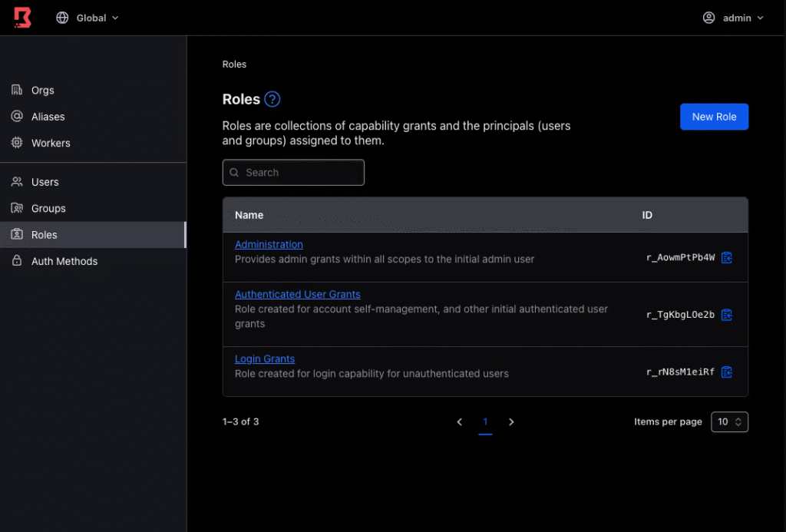Viewport: 786px width, 532px height.
Task: Click the Workers chip icon in sidebar
Action: (17, 144)
